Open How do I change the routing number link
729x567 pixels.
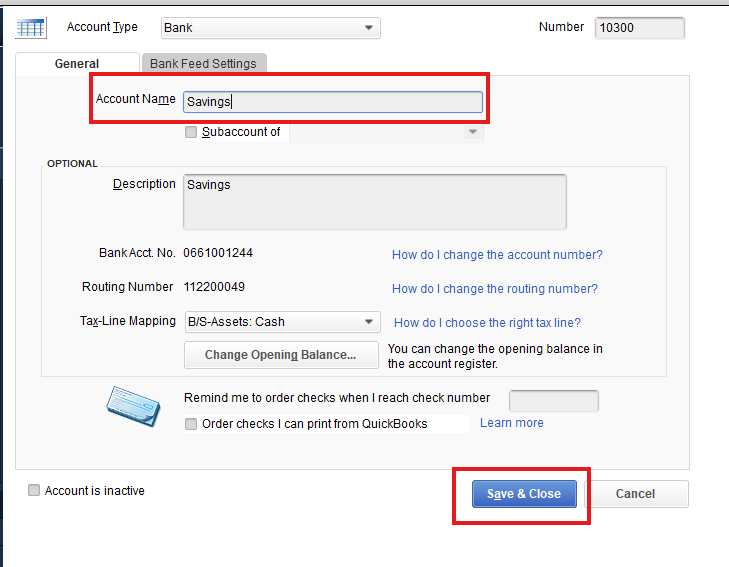point(495,289)
